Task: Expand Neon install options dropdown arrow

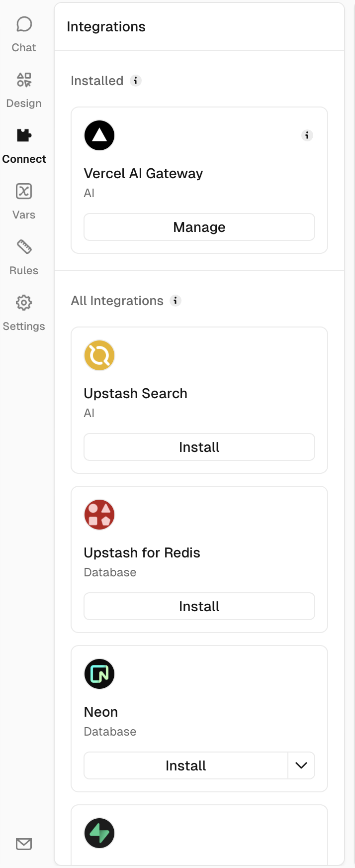Action: [301, 765]
